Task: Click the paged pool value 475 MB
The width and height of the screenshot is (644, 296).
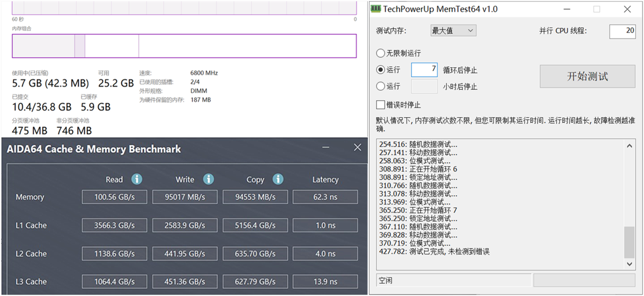Action: pyautogui.click(x=29, y=131)
